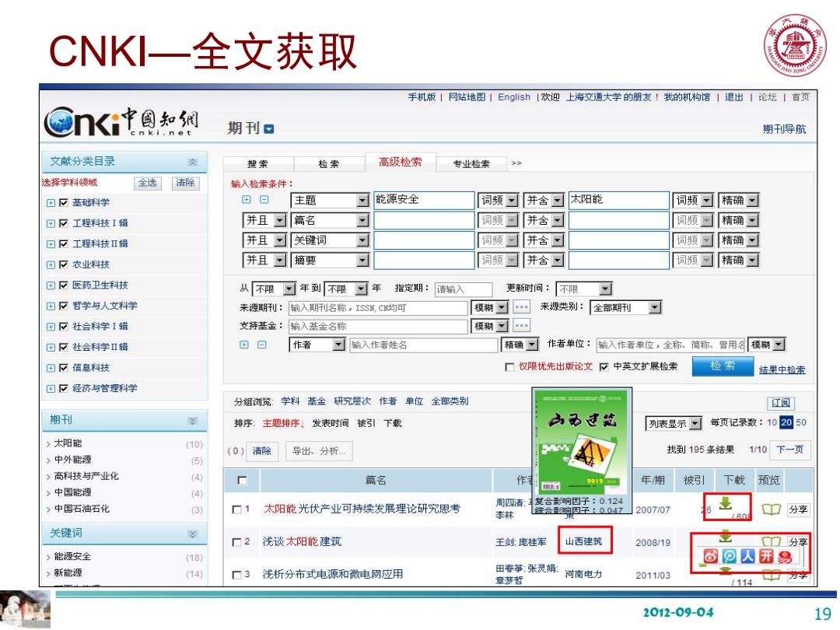Collapse 文献分类目录 panel with up chevron
The height and width of the screenshot is (630, 840).
click(192, 162)
